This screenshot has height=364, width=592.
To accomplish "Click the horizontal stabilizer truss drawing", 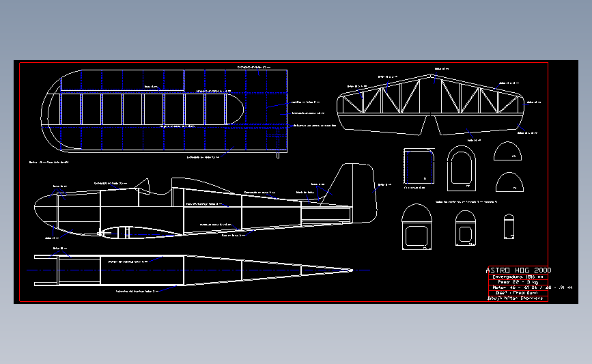I will point(430,104).
